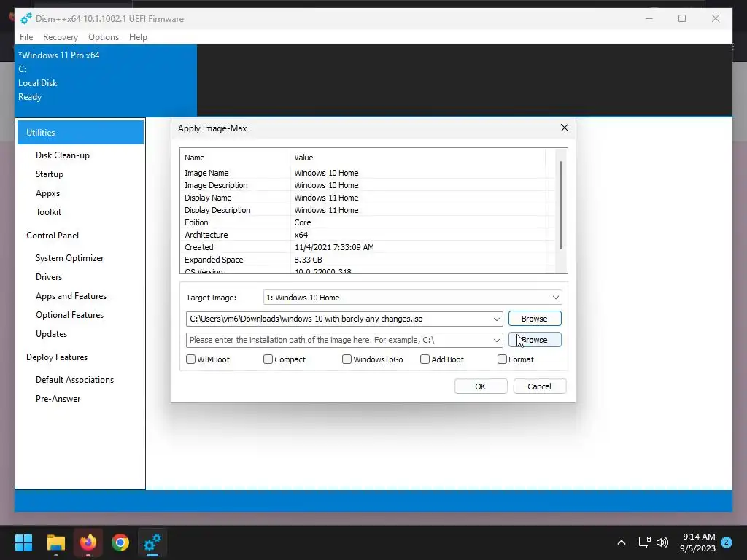Select the Created date row
The height and width of the screenshot is (560, 747).
368,247
